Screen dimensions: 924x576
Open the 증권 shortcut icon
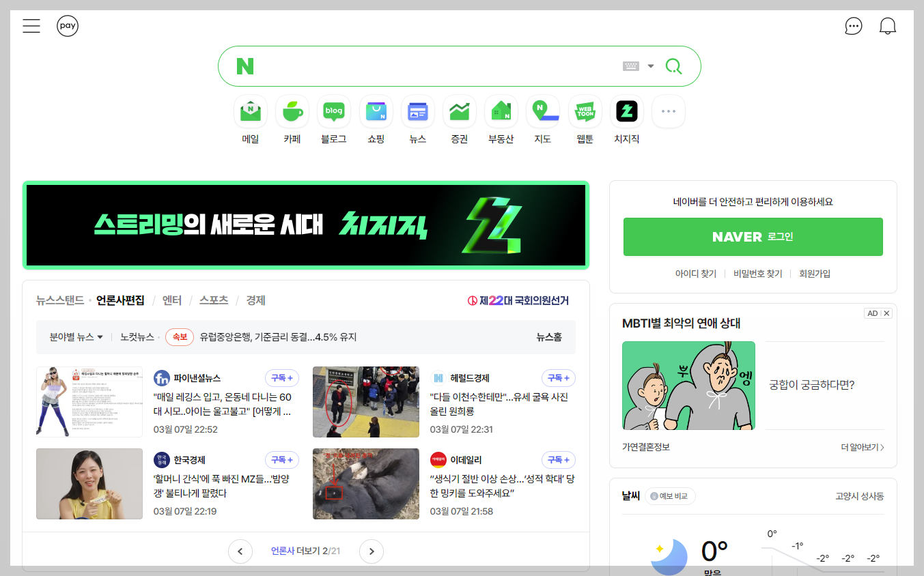[460, 111]
